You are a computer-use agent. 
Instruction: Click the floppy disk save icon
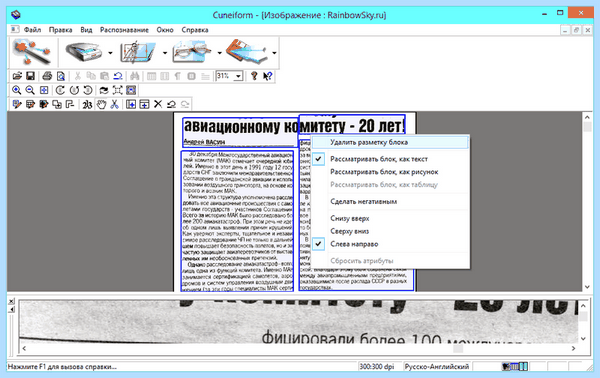(30, 76)
